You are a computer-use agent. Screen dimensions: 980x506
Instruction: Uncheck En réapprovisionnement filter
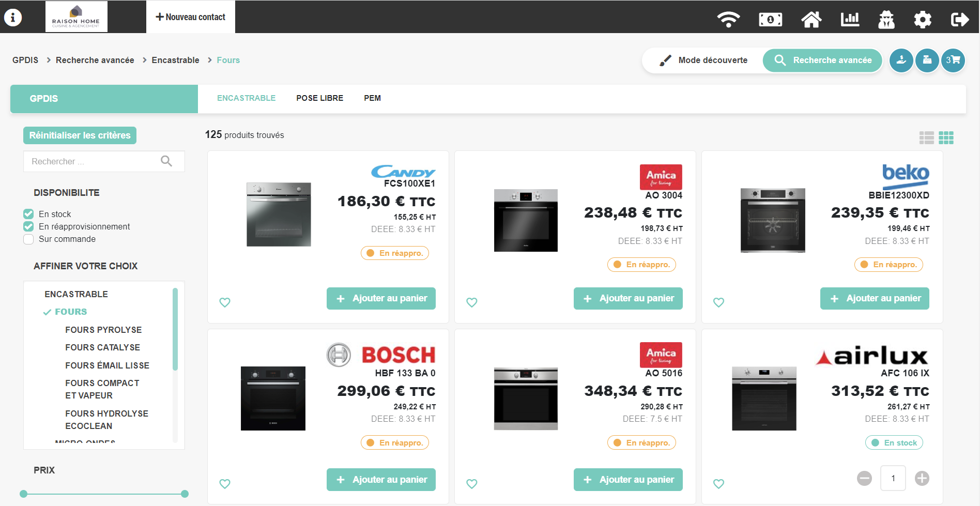pos(29,226)
